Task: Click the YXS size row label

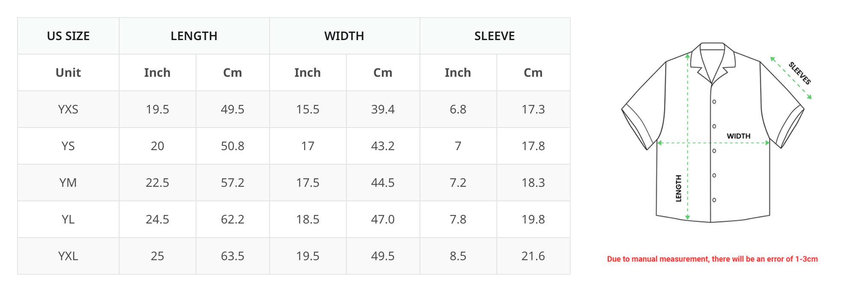Action: tap(68, 109)
